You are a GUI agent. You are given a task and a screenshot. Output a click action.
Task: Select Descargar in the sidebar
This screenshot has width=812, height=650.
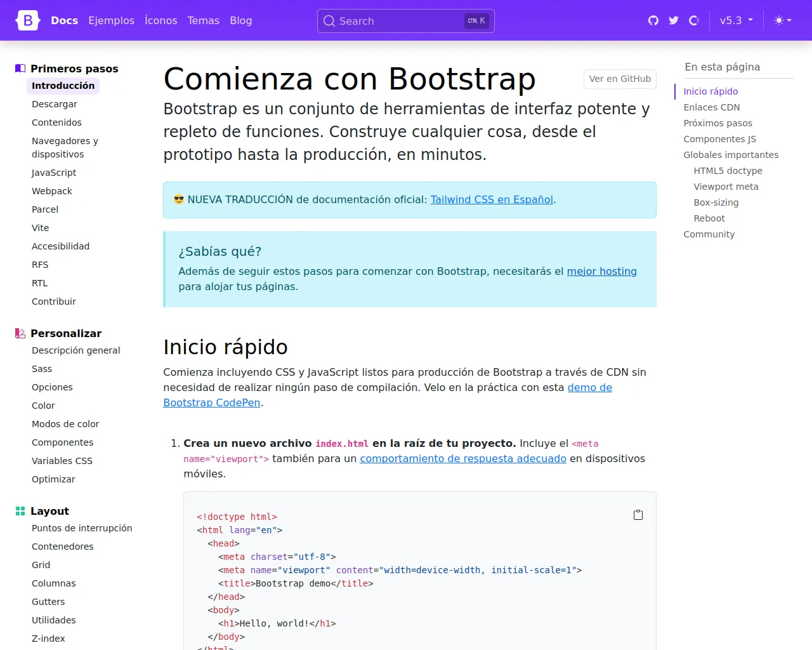[55, 104]
